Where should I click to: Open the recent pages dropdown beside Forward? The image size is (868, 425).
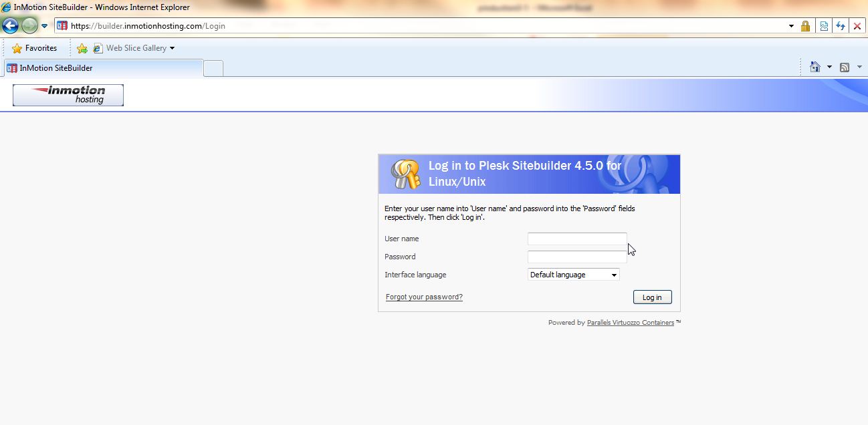click(x=45, y=26)
